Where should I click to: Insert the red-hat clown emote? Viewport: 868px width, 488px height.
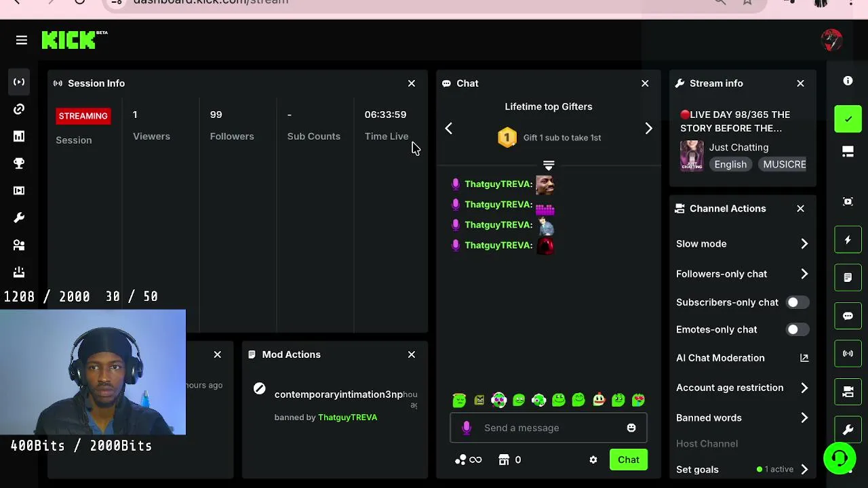(x=598, y=400)
